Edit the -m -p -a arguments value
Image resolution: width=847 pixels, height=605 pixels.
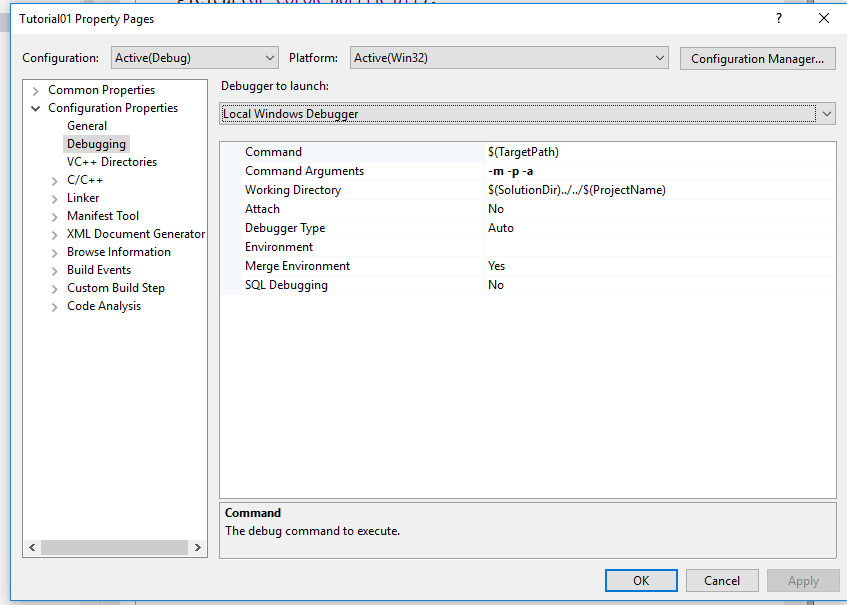[x=510, y=171]
